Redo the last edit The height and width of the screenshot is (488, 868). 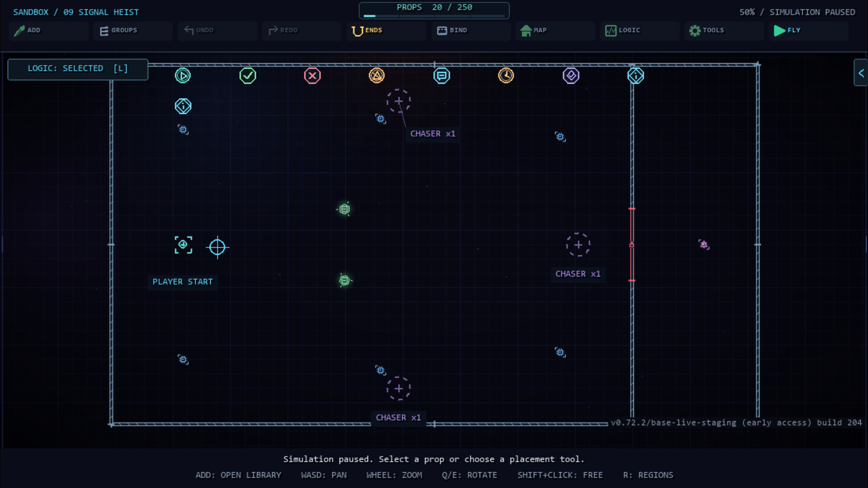(302, 30)
